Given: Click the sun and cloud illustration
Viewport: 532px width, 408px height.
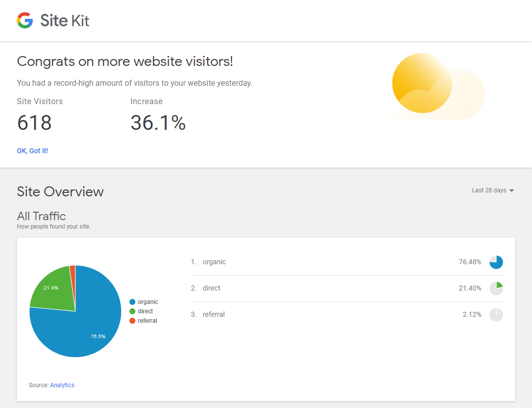Looking at the screenshot, I should (x=438, y=86).
